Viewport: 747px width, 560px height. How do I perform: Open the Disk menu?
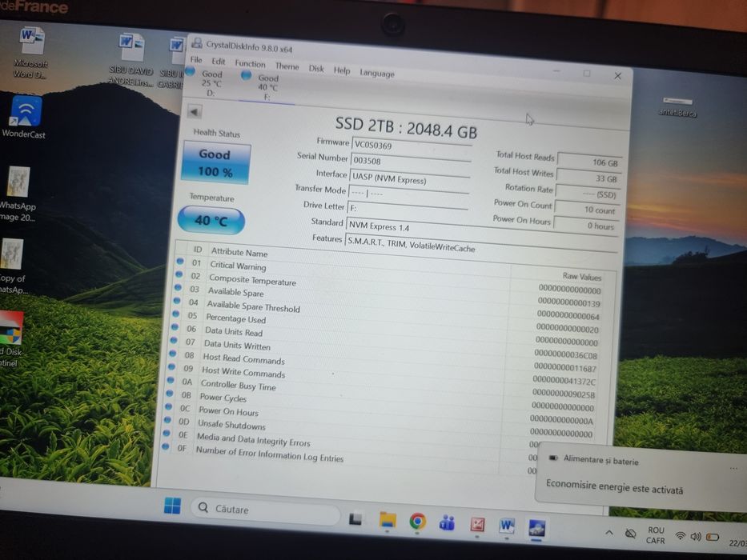click(x=316, y=69)
